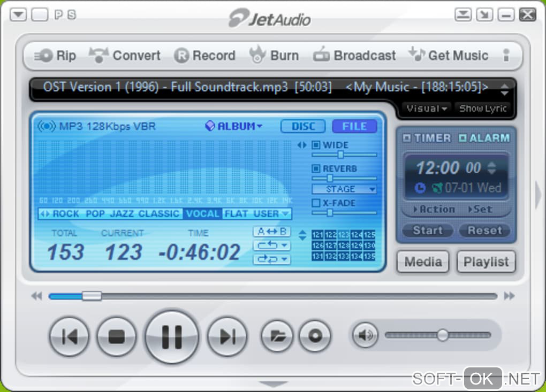
Task: Click the send-to-tray arrow icon
Action: click(x=484, y=15)
